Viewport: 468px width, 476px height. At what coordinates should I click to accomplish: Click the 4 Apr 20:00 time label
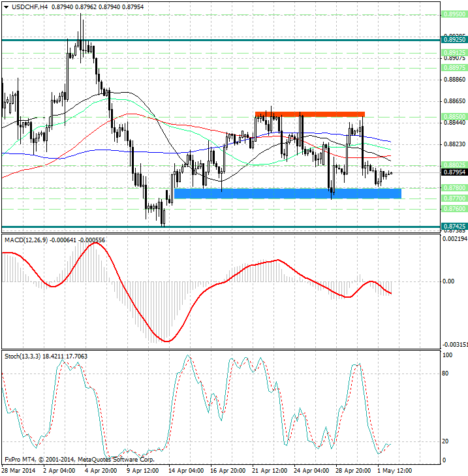click(101, 471)
